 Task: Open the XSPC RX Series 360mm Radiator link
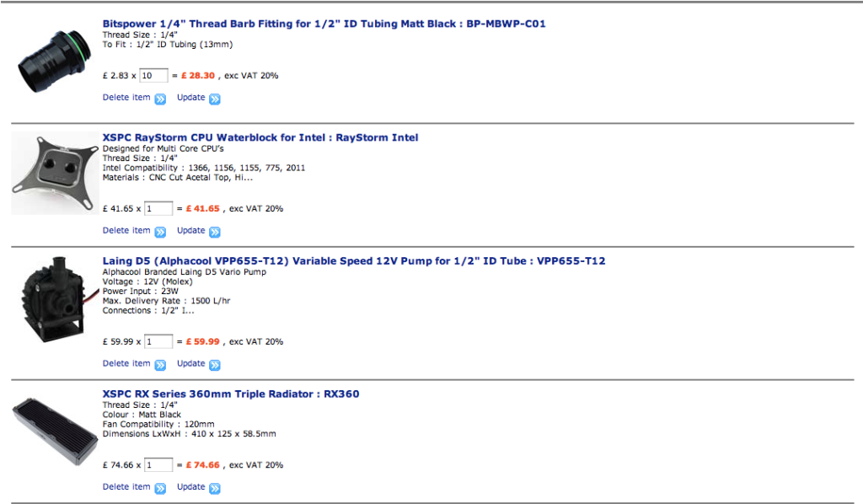pos(231,394)
